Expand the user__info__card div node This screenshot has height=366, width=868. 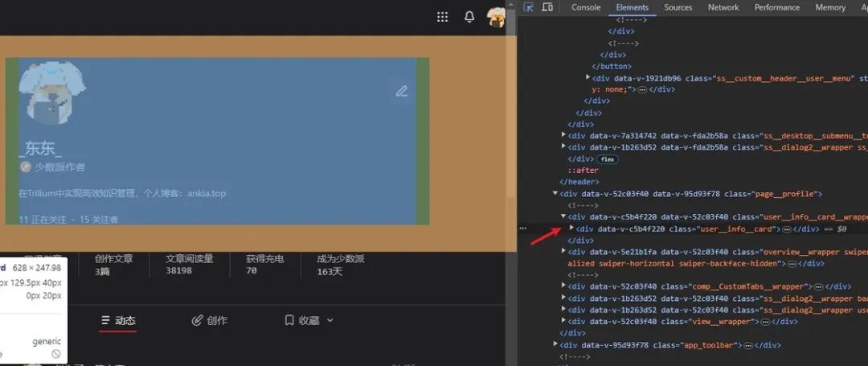572,228
